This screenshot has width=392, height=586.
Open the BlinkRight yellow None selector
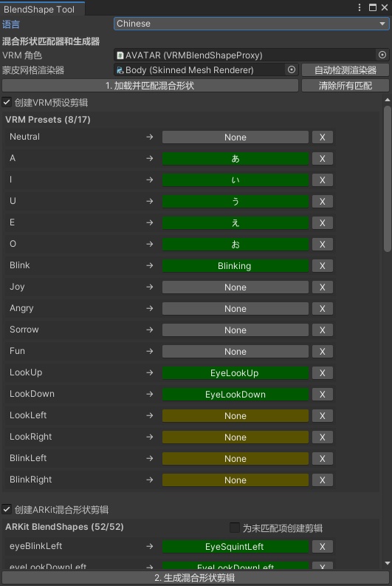point(235,480)
